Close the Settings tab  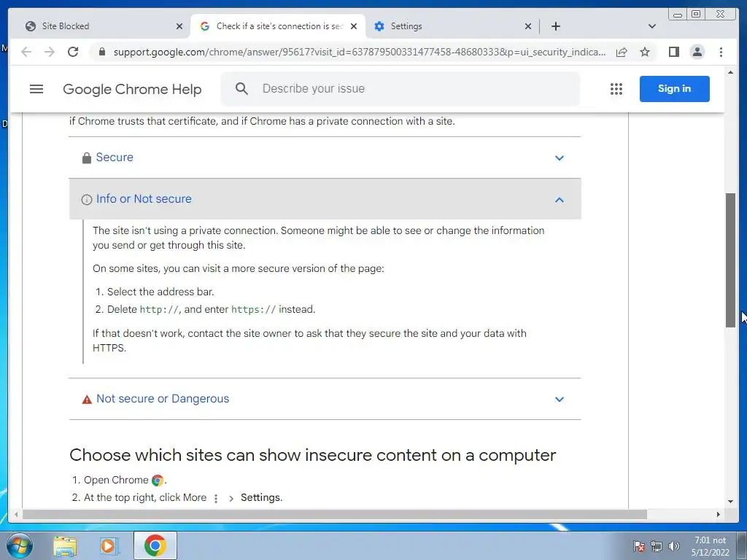pyautogui.click(x=528, y=26)
